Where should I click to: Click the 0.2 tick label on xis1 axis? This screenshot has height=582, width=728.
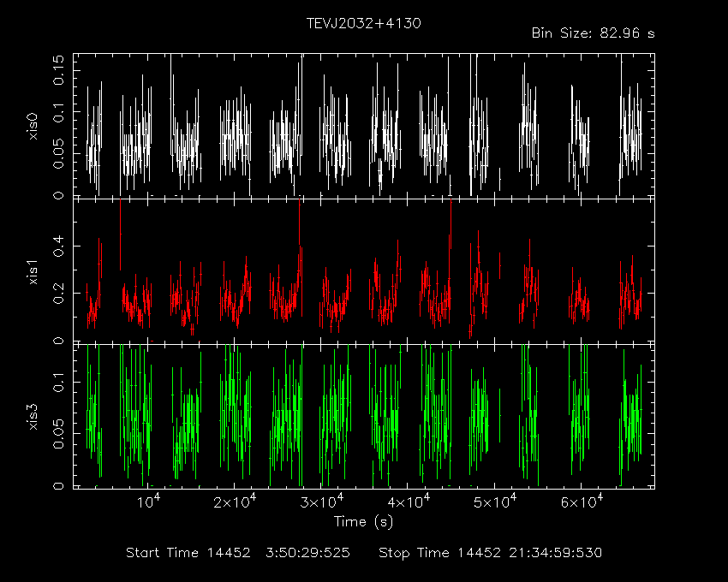(58, 294)
